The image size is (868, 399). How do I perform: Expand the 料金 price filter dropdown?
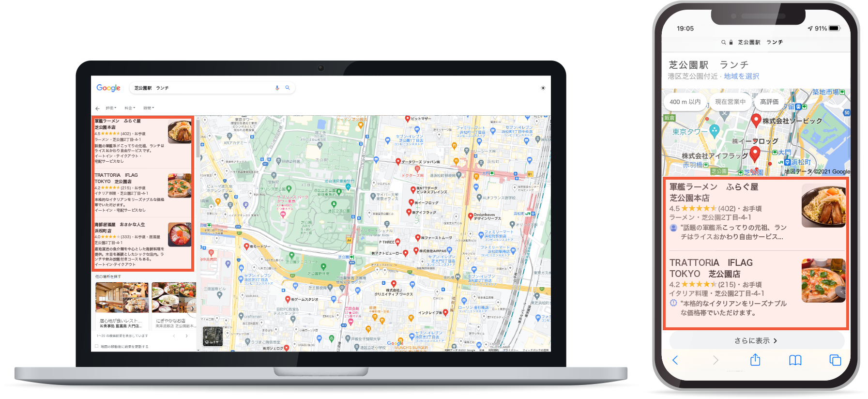[129, 108]
